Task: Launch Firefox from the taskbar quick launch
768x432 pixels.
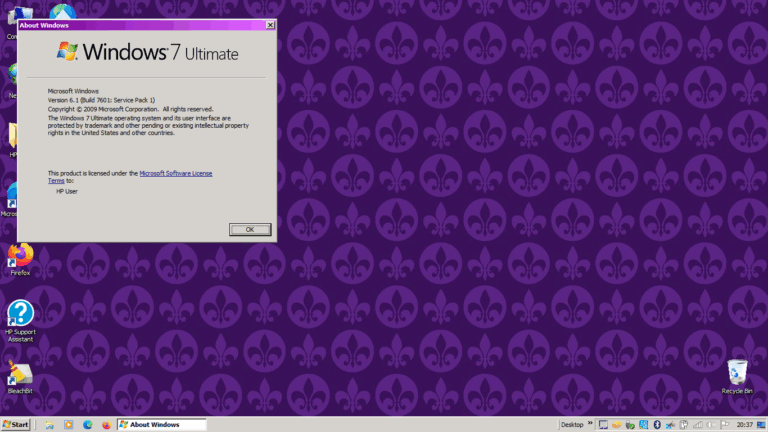Action: pos(106,425)
